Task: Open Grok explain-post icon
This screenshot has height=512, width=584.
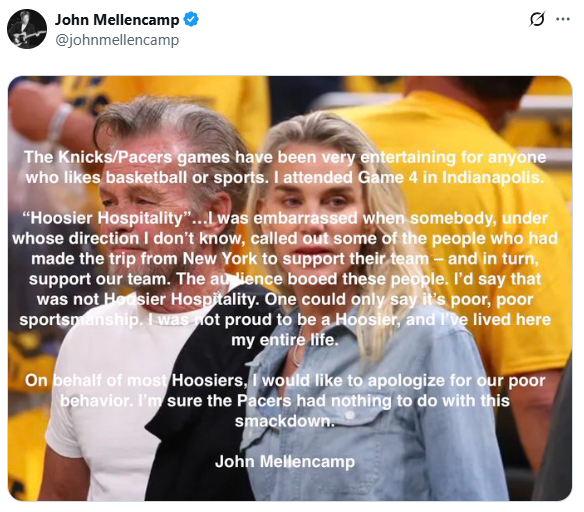Action: pyautogui.click(x=537, y=19)
